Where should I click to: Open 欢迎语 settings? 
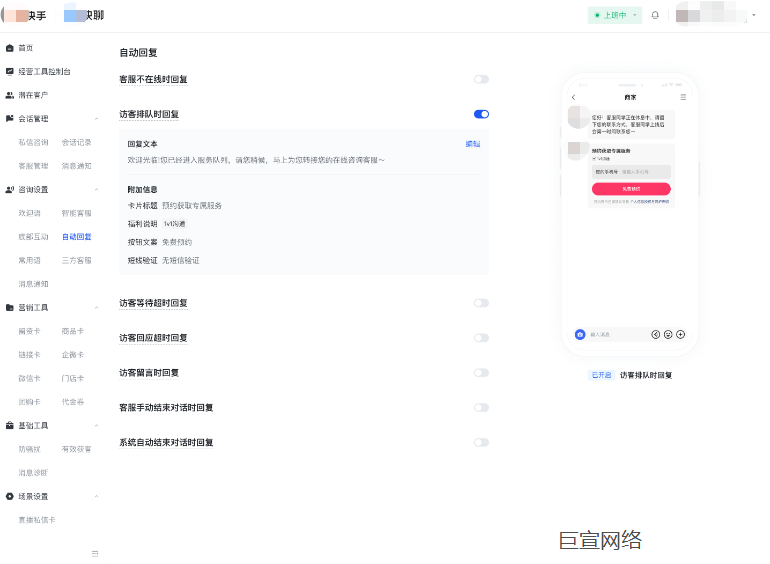click(x=29, y=213)
